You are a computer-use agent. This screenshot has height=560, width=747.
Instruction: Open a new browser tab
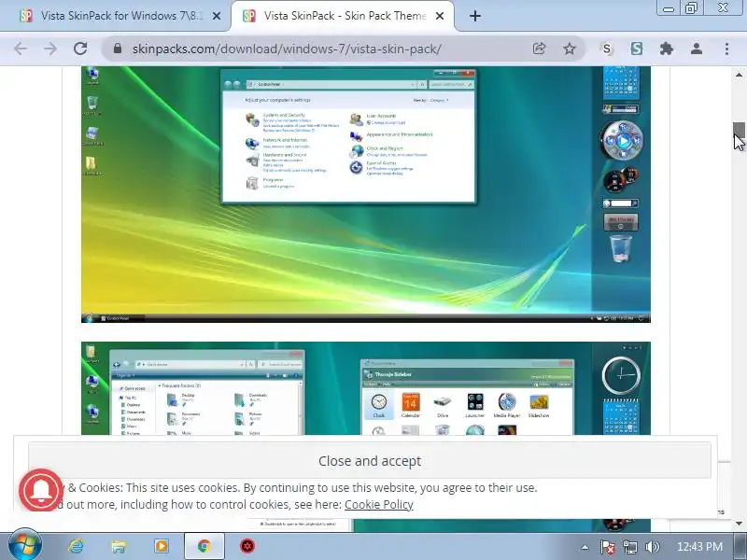click(x=475, y=16)
